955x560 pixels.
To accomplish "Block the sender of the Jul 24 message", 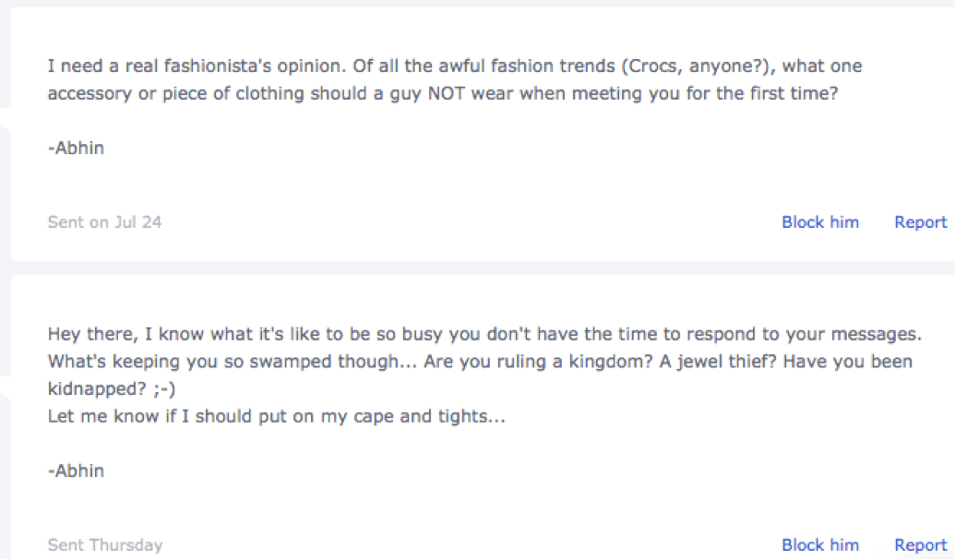I will [819, 222].
